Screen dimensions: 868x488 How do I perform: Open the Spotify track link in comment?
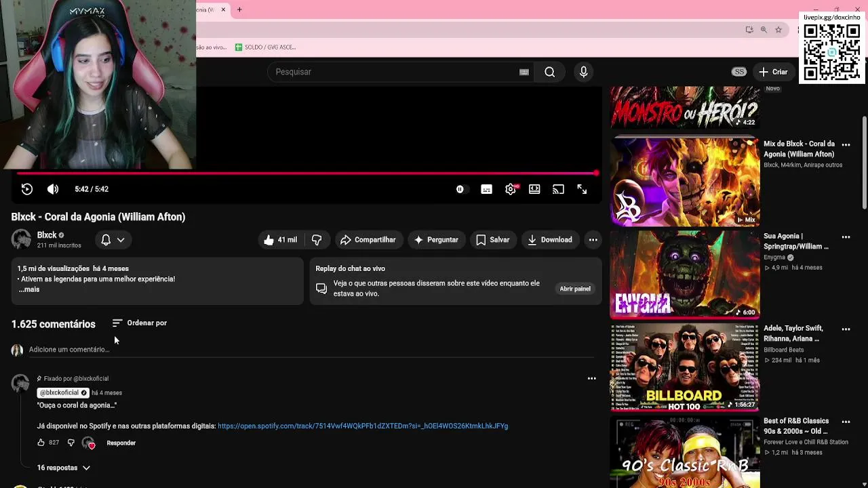click(x=363, y=426)
